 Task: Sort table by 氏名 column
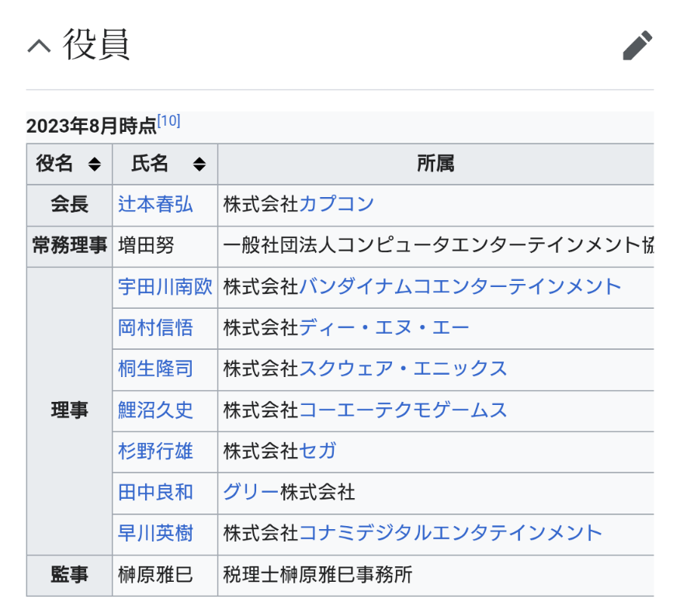(199, 164)
